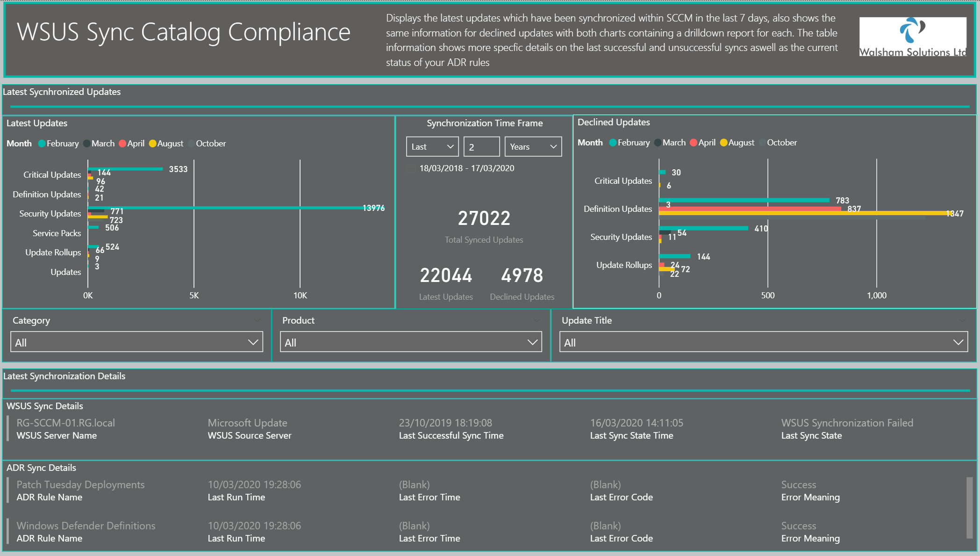Click the 22044 Latest Updates value
980x556 pixels.
[x=446, y=276]
